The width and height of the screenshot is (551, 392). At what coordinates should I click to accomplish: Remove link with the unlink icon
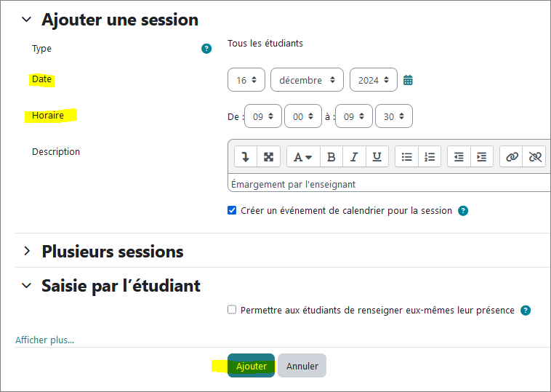(x=535, y=156)
